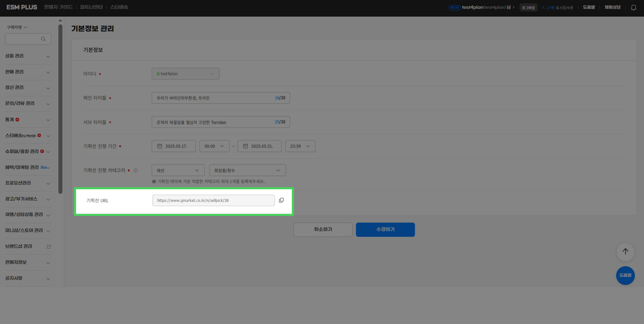Viewport: 644px width, 324px height.
Task: Click the blue 수정하기 button
Action: [385, 230]
